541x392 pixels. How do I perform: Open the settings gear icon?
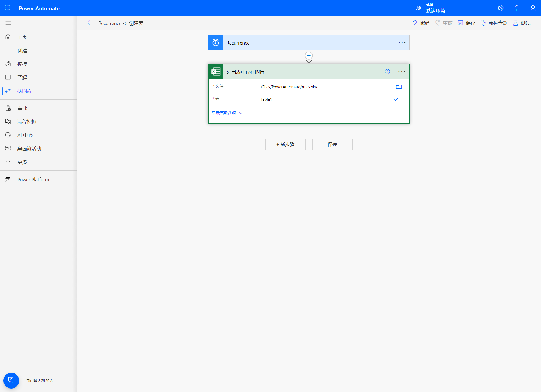click(500, 8)
